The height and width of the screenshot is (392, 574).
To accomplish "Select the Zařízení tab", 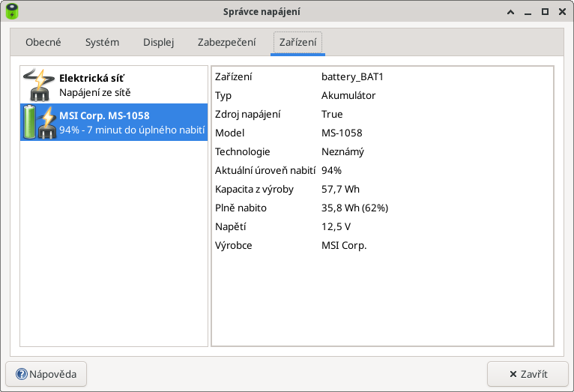I will (297, 43).
